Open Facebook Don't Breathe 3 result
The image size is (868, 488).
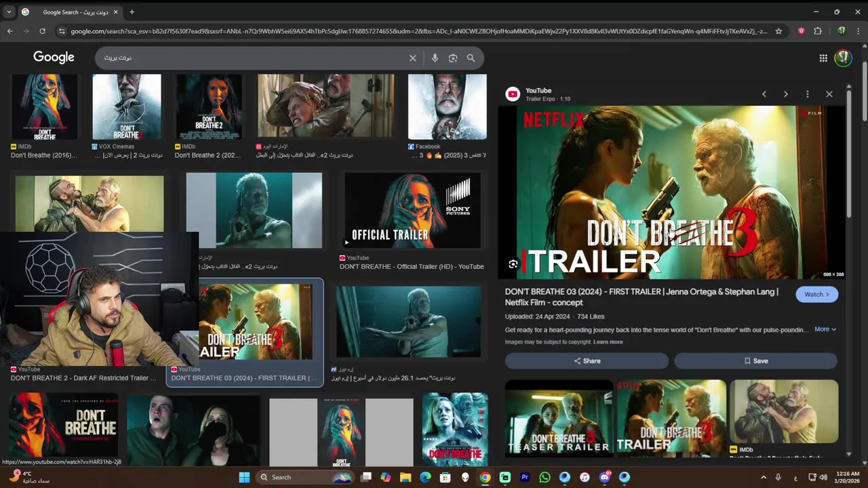click(x=447, y=117)
